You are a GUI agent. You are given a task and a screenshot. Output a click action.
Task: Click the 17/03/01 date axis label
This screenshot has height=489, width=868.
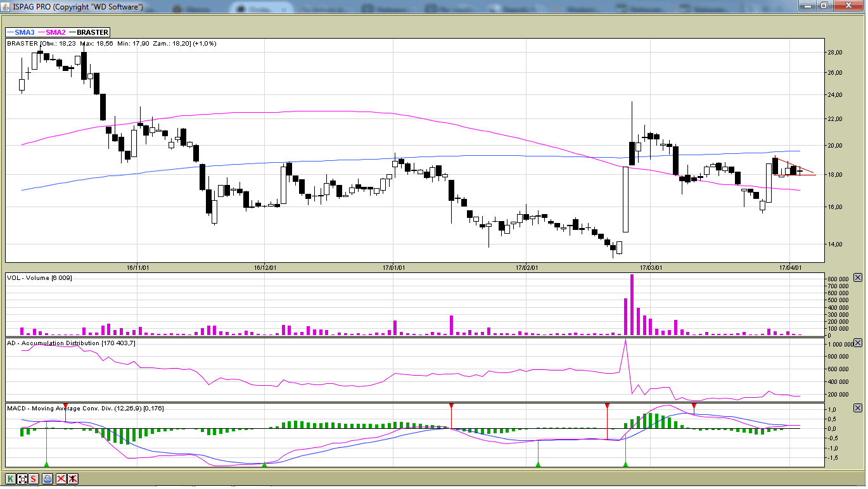coord(651,267)
